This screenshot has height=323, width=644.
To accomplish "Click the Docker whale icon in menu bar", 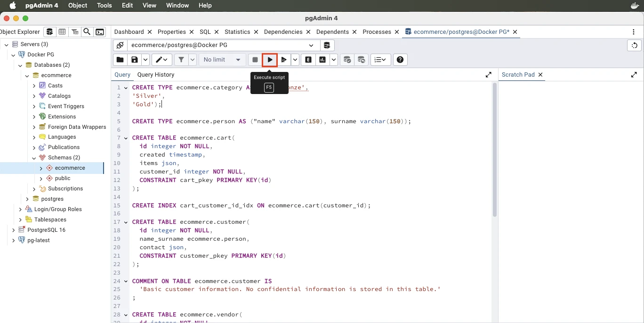I will click(x=634, y=6).
